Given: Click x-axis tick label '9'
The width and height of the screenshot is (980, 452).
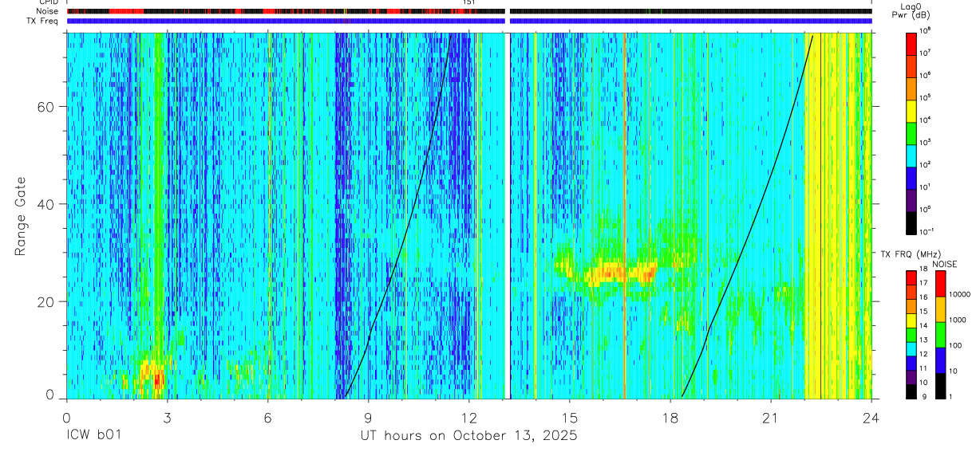Looking at the screenshot, I should 368,417.
